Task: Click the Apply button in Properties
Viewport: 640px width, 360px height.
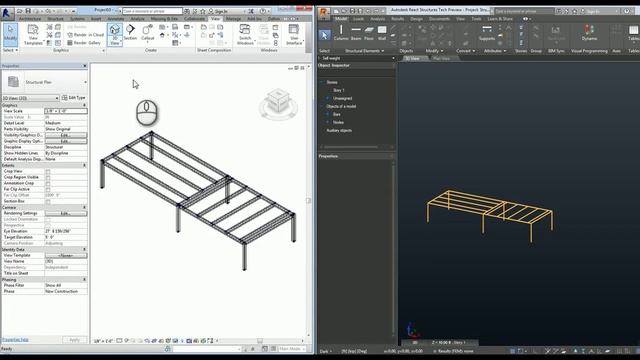Action: 75,340
